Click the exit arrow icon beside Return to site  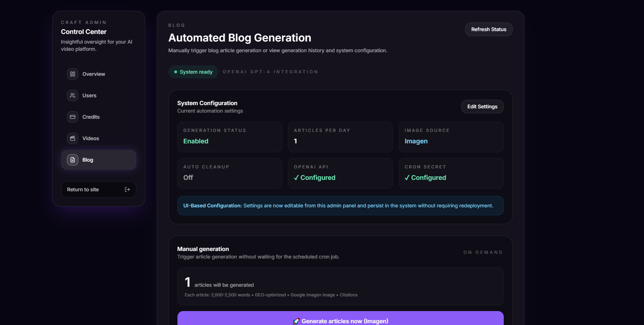(x=127, y=189)
